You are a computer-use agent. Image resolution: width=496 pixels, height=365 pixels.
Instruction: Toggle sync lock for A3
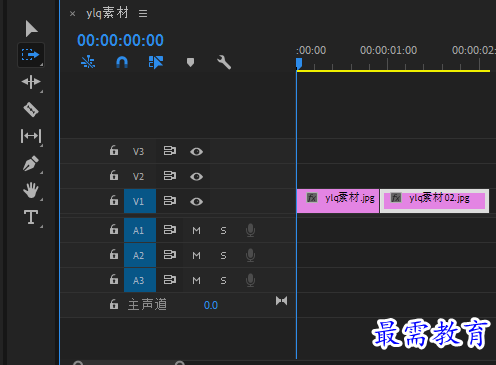pyautogui.click(x=170, y=280)
